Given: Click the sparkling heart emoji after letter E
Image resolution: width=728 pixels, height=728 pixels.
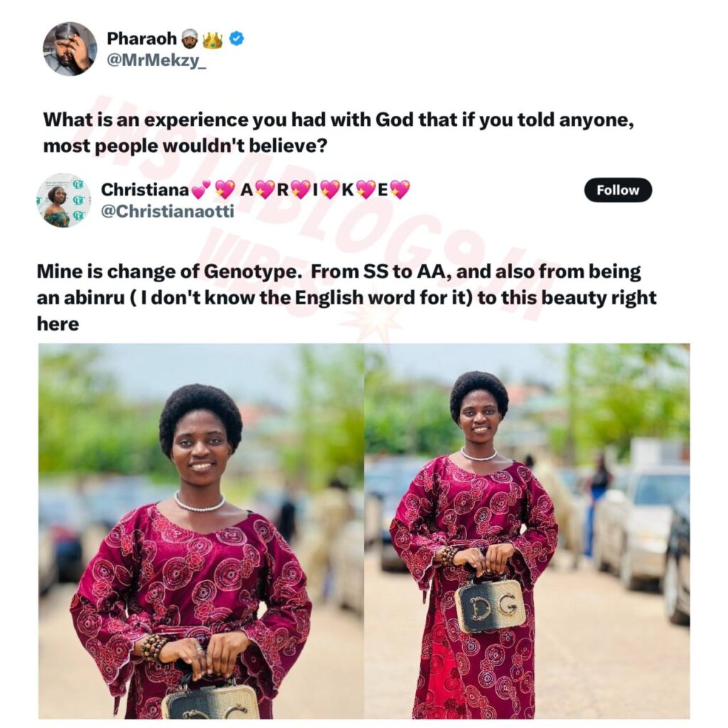Looking at the screenshot, I should [400, 190].
